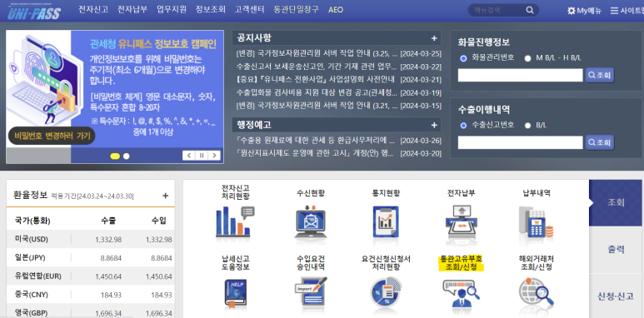Switch to the 신청·신고 side tab
The height and width of the screenshot is (318, 644).
pyautogui.click(x=616, y=296)
